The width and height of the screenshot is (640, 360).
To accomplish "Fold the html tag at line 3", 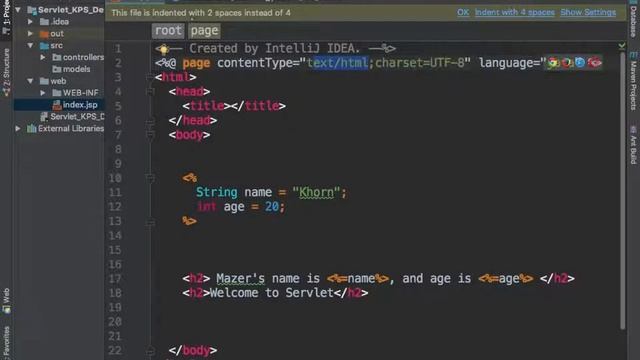I will (x=150, y=77).
